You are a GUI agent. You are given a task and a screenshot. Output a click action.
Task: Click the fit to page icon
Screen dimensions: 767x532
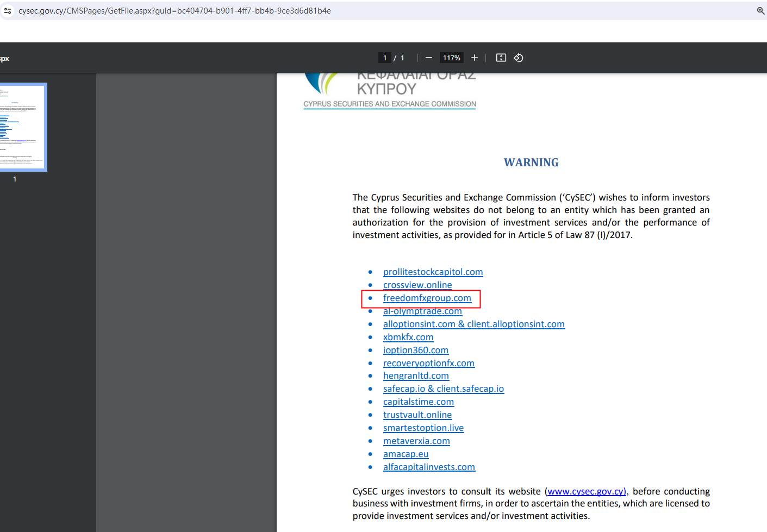(501, 58)
